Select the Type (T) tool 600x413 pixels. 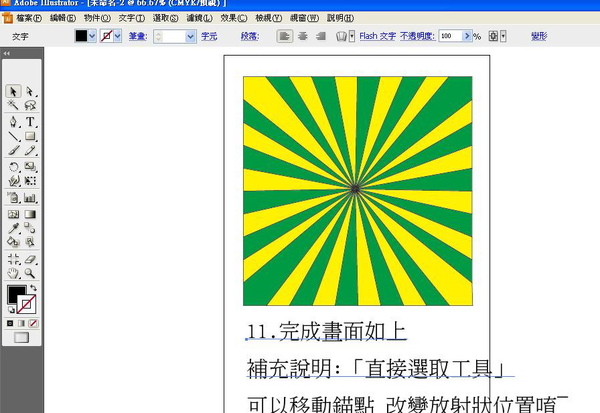(30, 122)
